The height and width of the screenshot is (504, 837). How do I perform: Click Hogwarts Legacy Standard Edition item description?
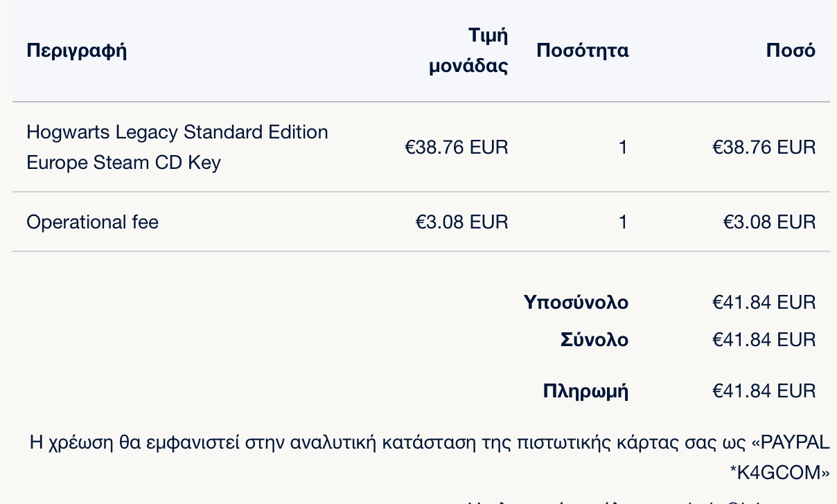(177, 147)
